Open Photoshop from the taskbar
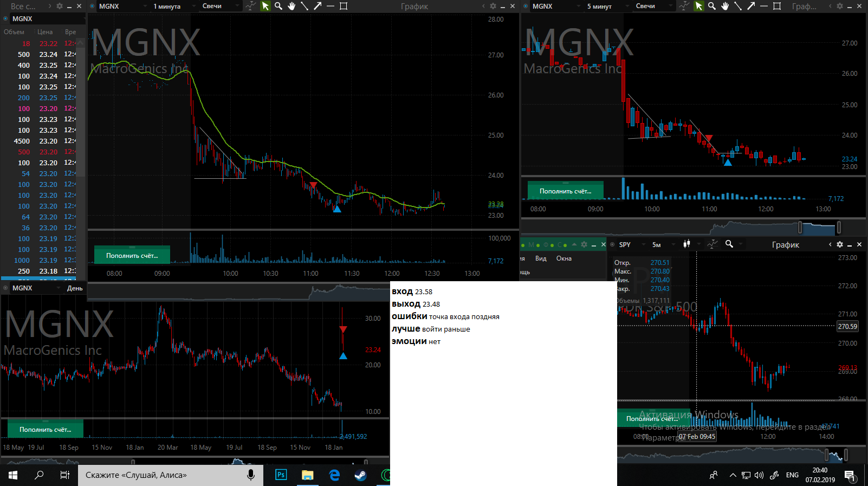This screenshot has height=486, width=868. pos(281,475)
